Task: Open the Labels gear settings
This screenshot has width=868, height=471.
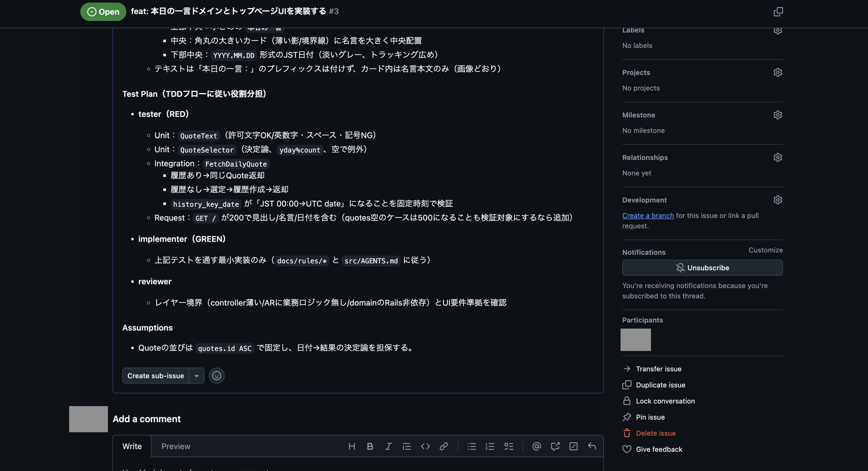Action: click(777, 30)
